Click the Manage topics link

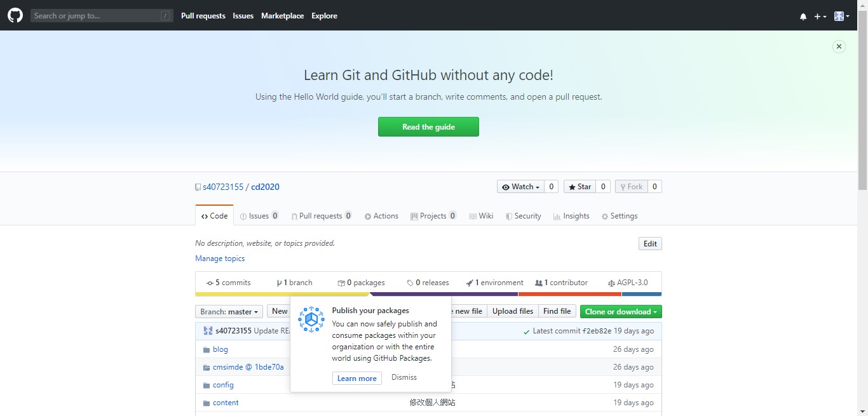click(220, 258)
